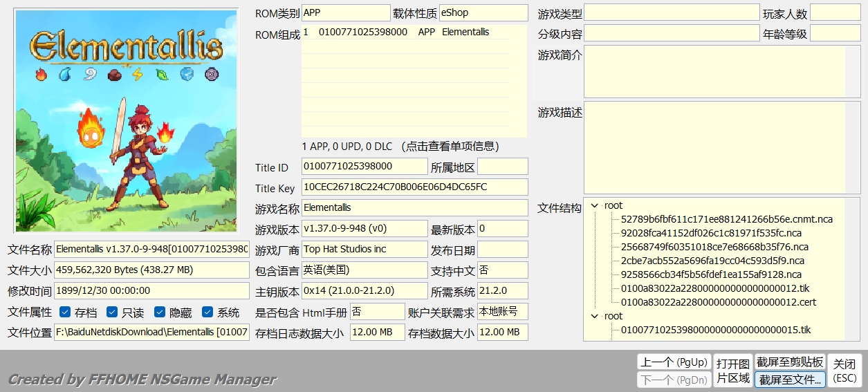Click the 游戏名称 field showing Elementallis
Viewport: 868px width, 392px height.
(x=414, y=208)
